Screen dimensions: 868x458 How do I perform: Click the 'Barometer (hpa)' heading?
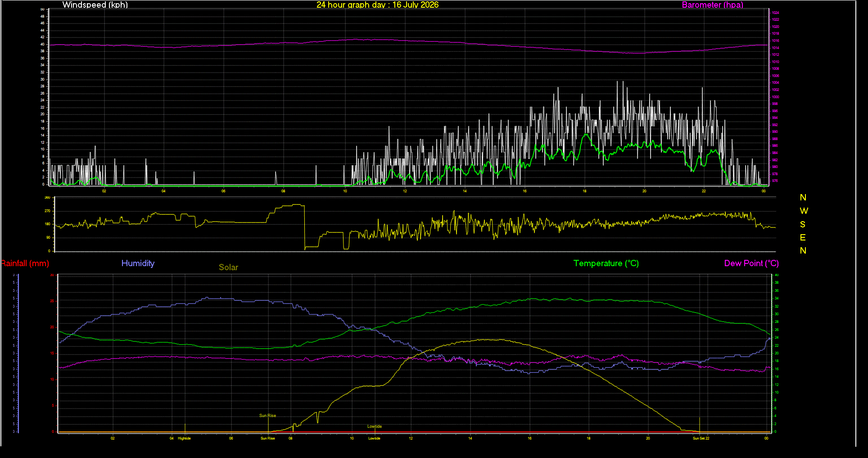[712, 5]
